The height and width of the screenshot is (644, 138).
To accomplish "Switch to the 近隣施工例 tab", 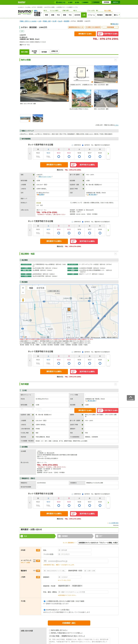I will 54,51.
